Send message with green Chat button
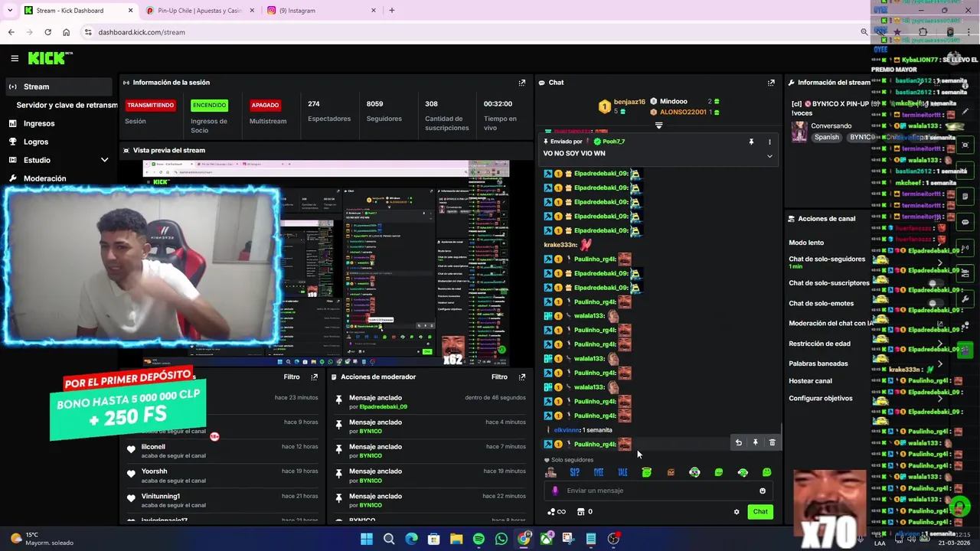 pos(760,512)
